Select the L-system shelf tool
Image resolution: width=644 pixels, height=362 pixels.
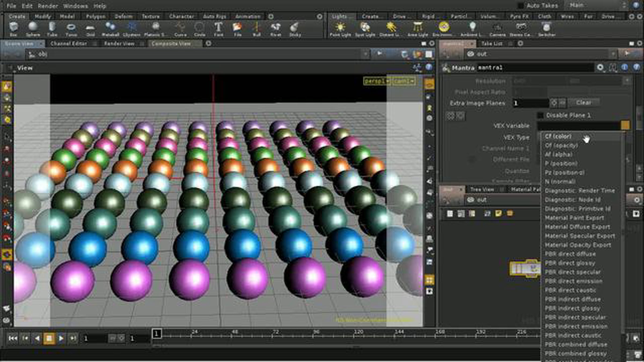131,29
